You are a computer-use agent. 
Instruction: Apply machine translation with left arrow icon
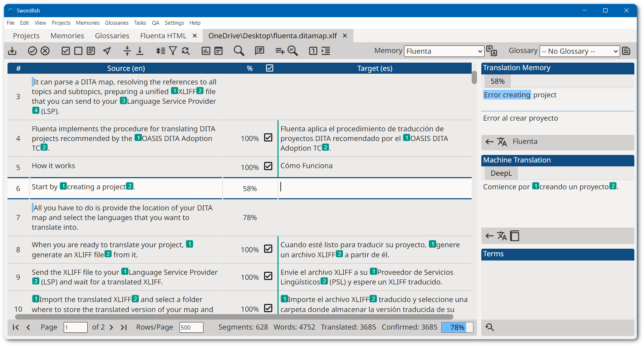(x=490, y=236)
